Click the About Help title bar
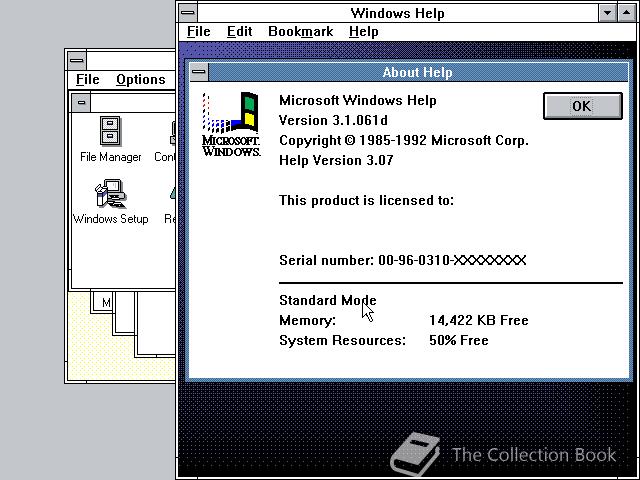The image size is (640, 480). pyautogui.click(x=418, y=72)
